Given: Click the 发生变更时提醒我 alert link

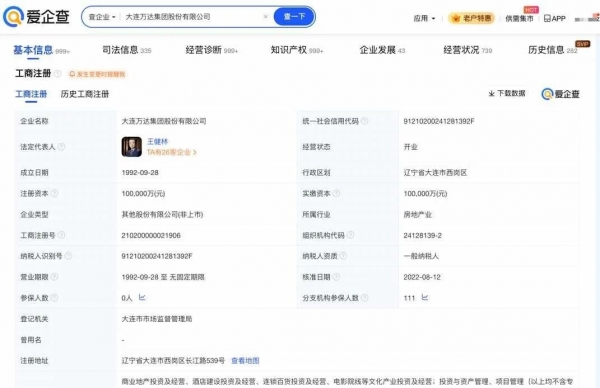Looking at the screenshot, I should click(x=98, y=74).
